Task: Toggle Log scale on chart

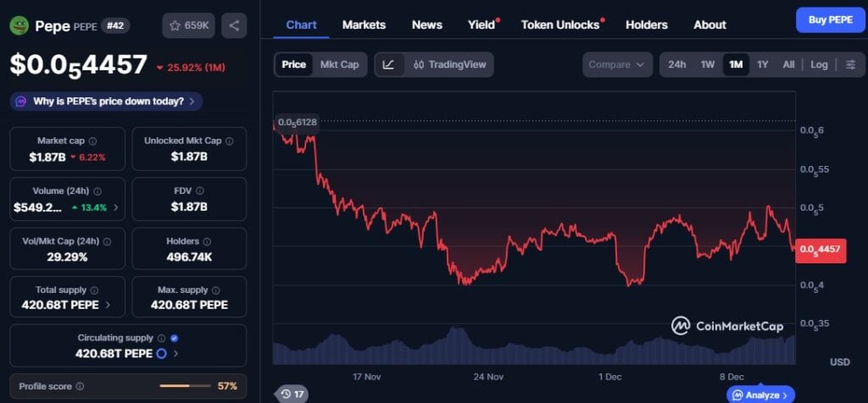Action: pyautogui.click(x=819, y=64)
